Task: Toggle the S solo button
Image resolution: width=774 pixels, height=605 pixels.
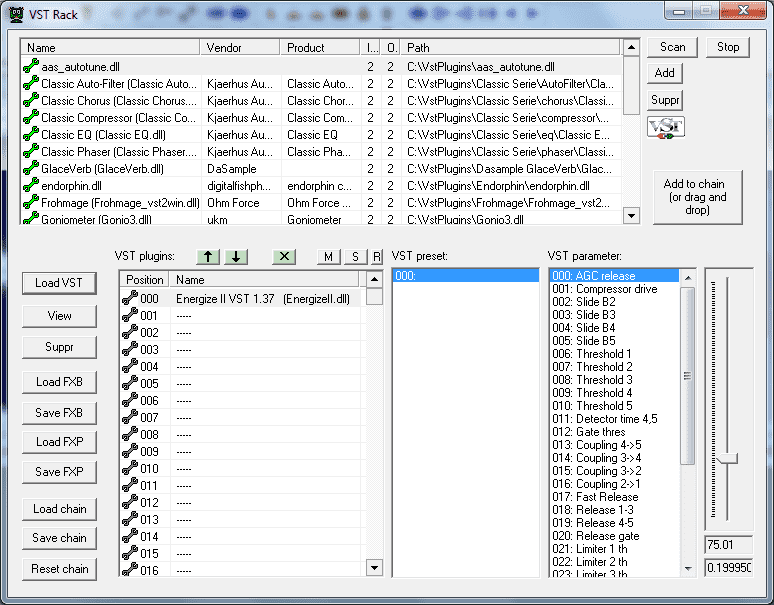Action: point(355,257)
